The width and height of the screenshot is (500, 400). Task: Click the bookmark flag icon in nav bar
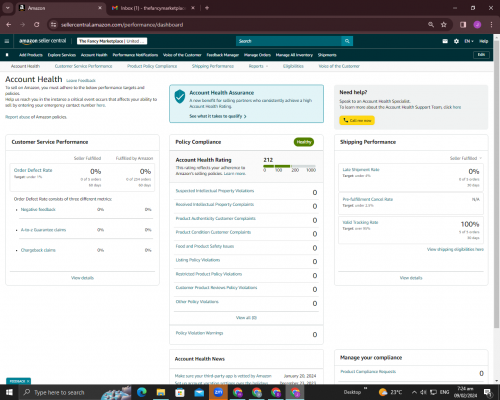point(7,55)
